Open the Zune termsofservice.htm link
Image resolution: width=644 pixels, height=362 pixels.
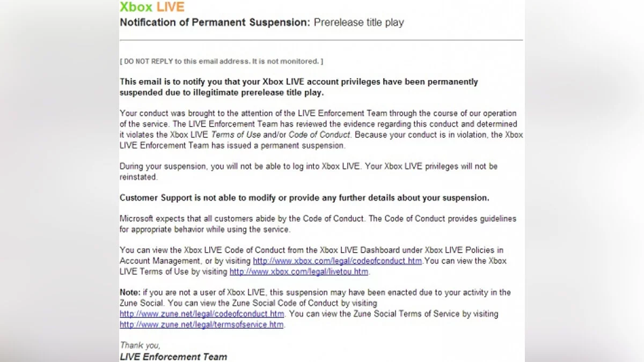tap(201, 324)
